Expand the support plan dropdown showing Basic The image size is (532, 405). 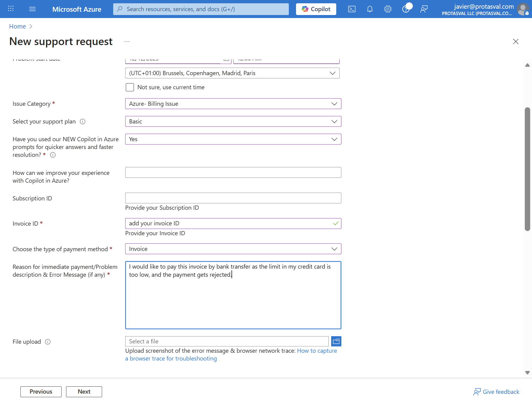233,121
